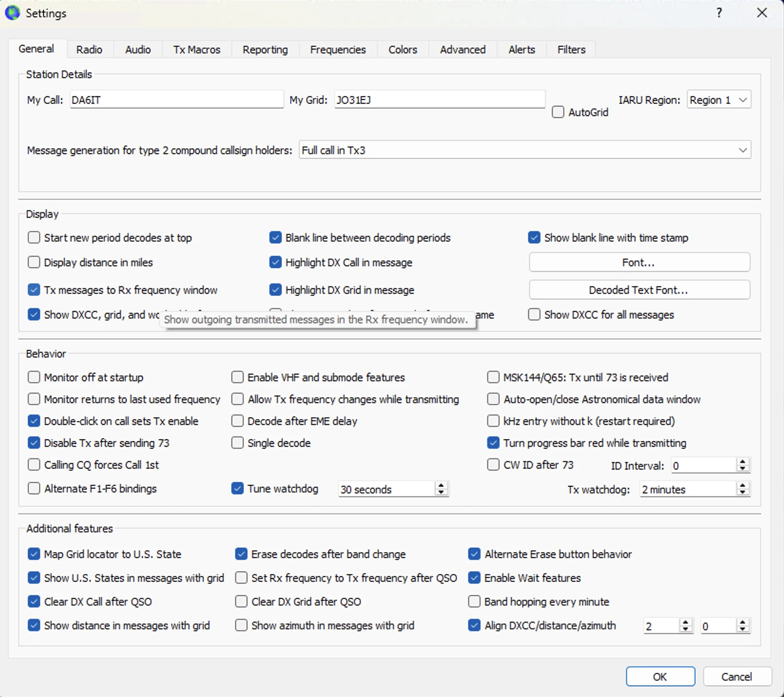Viewport: 784px width, 697px height.
Task: Increase the Tune watchdog seconds
Action: (x=441, y=485)
